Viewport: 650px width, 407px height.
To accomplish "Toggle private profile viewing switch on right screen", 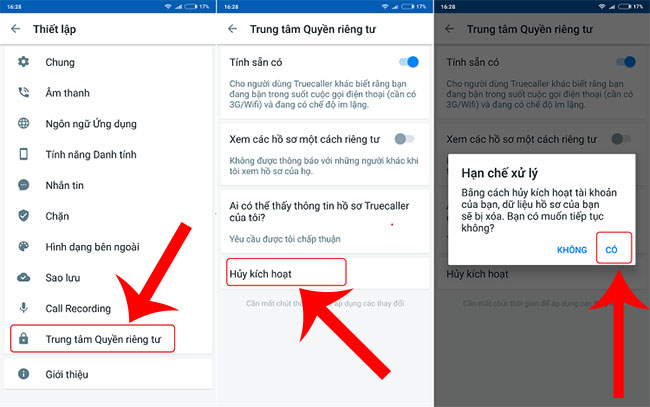I will (621, 139).
